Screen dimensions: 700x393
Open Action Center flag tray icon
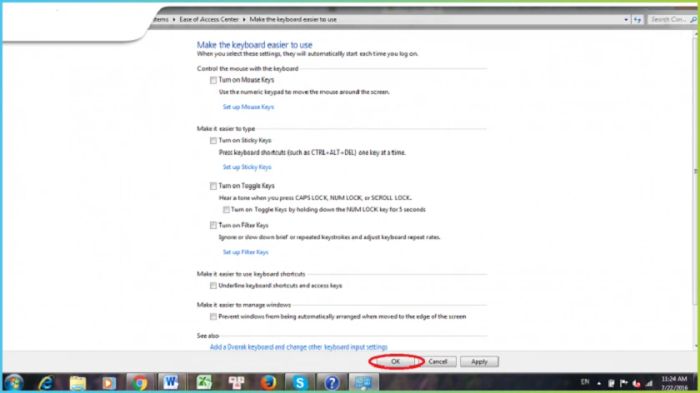[624, 383]
